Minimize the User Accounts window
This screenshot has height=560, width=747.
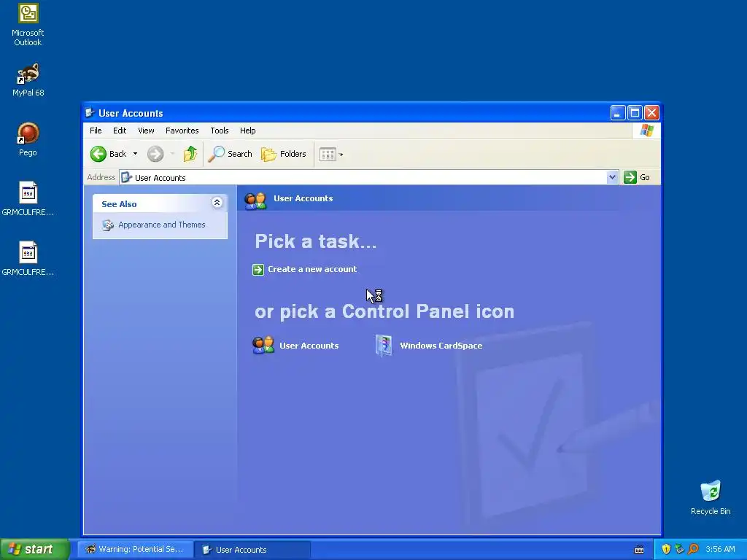[618, 113]
